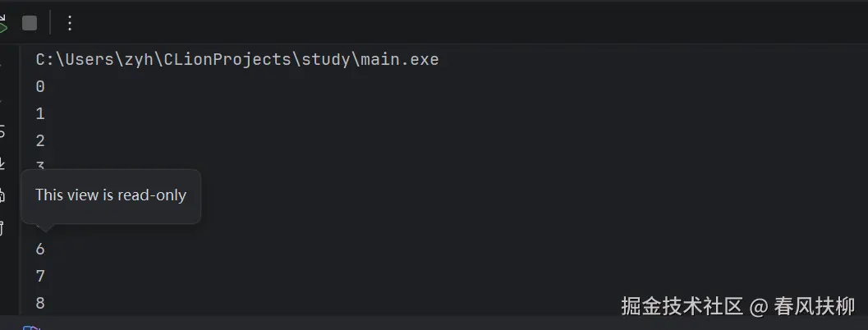Rerun the program with the green arrow

[2, 24]
